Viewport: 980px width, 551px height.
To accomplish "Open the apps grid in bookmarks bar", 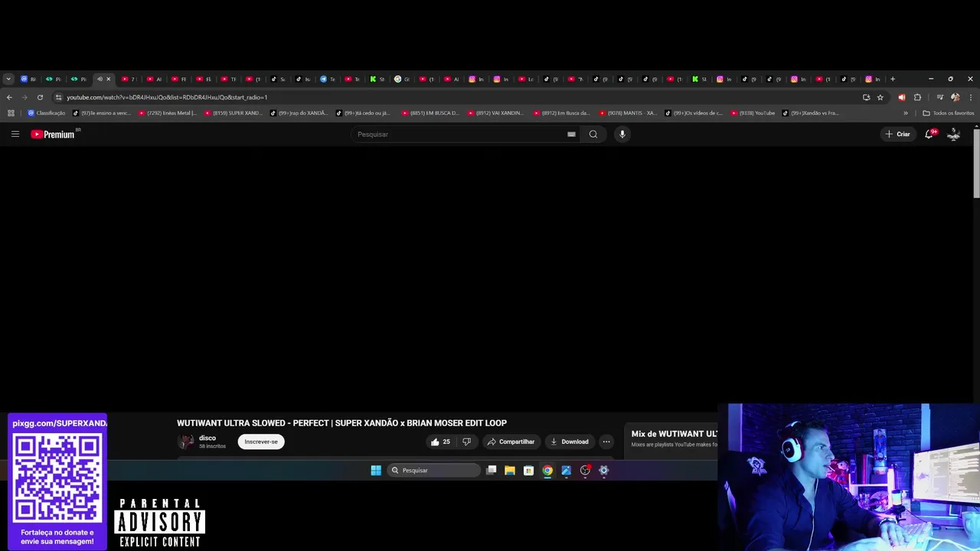I will pos(11,113).
